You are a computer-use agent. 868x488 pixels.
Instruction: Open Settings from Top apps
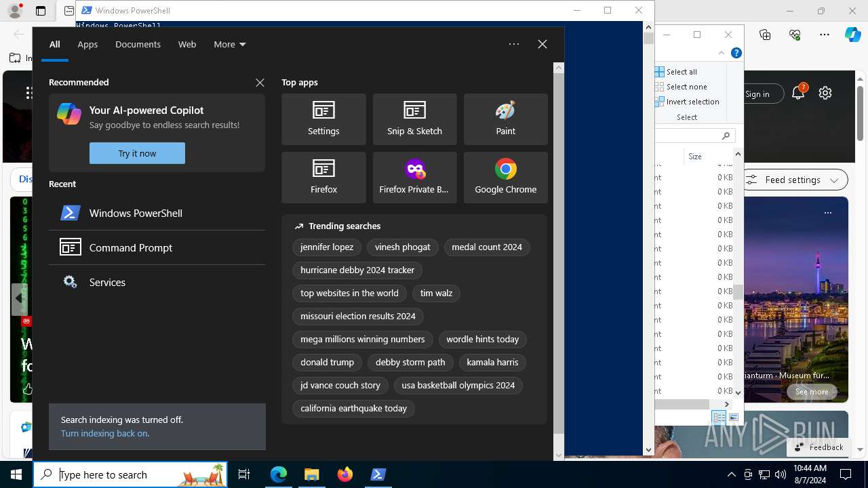tap(323, 119)
